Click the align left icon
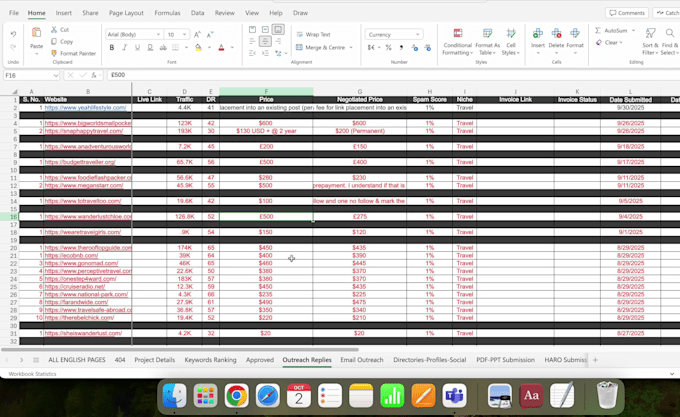Viewport: 680px width, 417px height. [252, 41]
